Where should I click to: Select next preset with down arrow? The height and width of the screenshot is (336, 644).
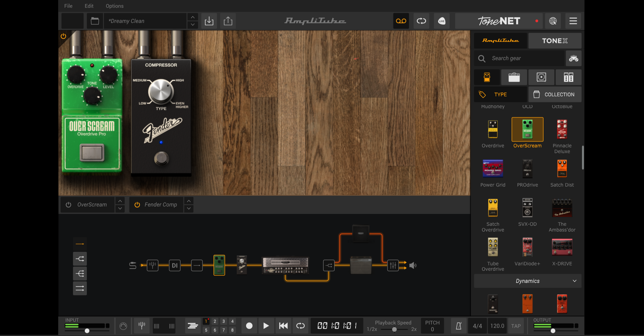(x=193, y=25)
